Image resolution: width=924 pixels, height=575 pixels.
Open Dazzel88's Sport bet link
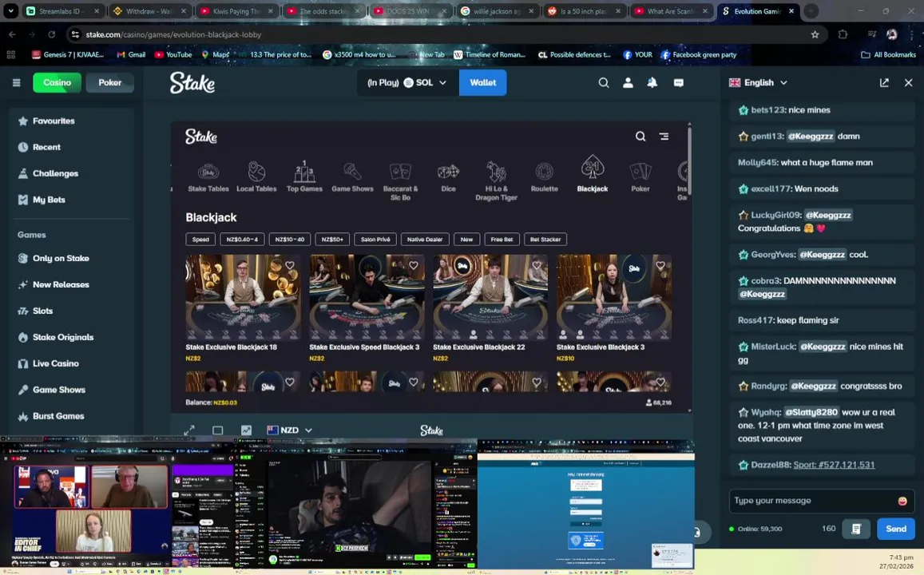(x=834, y=465)
